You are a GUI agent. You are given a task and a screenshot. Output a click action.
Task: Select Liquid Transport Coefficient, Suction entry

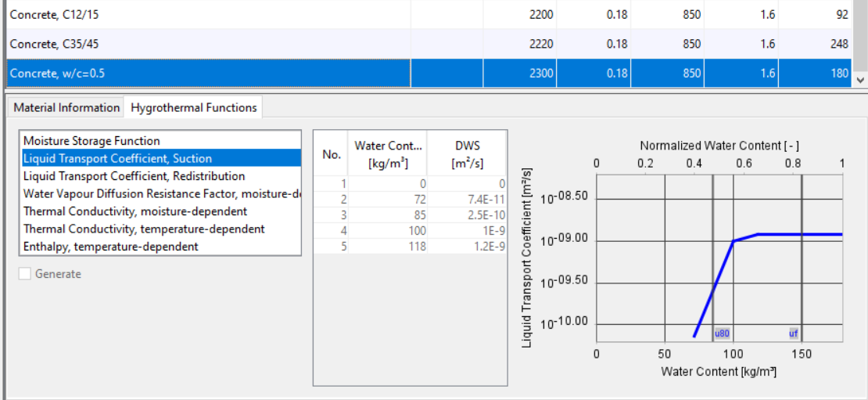160,158
